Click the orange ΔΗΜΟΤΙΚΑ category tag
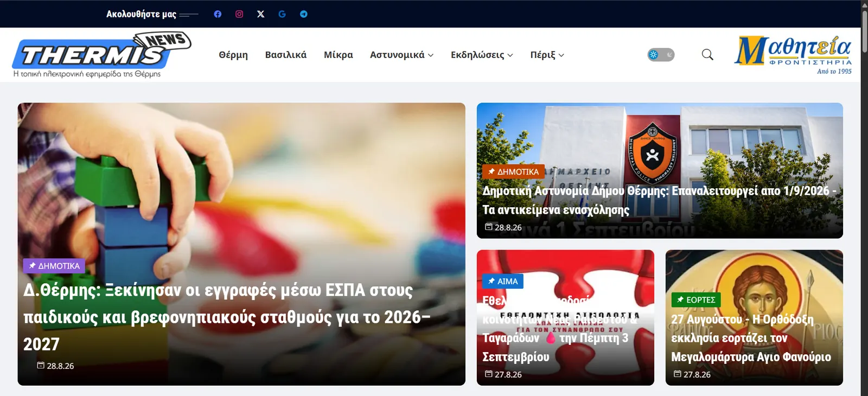Viewport: 868px width, 396px height. pyautogui.click(x=513, y=171)
